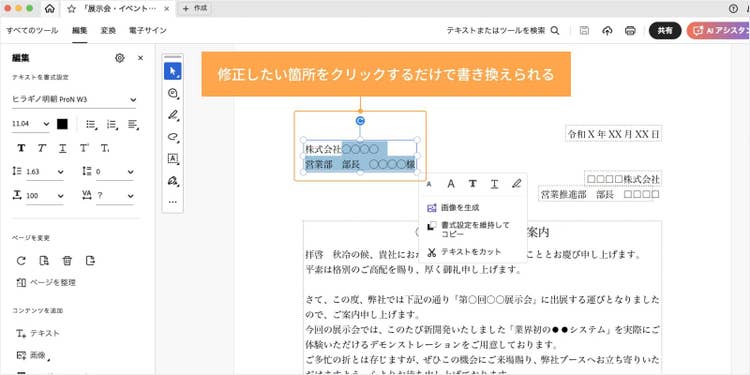750x375 pixels.
Task: Open more tools ellipsis in toolbar
Action: tap(173, 202)
